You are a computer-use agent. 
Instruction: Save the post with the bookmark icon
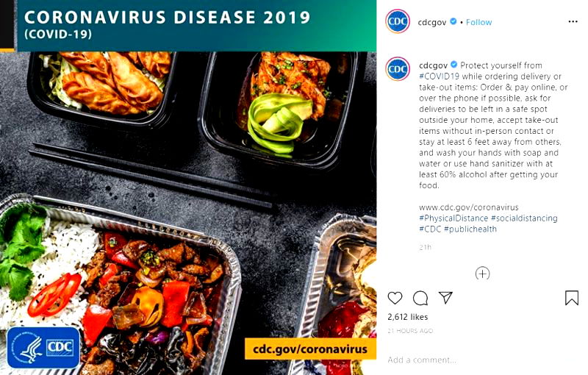pyautogui.click(x=572, y=298)
